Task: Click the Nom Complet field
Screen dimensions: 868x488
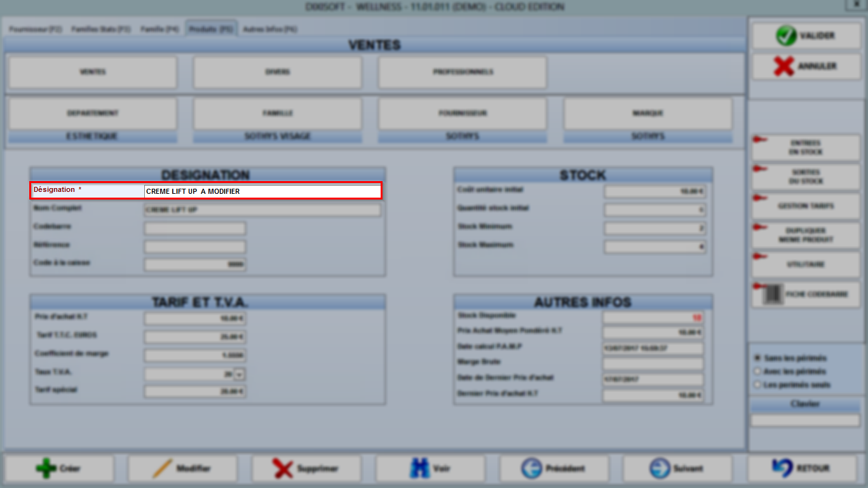Action: click(x=262, y=210)
